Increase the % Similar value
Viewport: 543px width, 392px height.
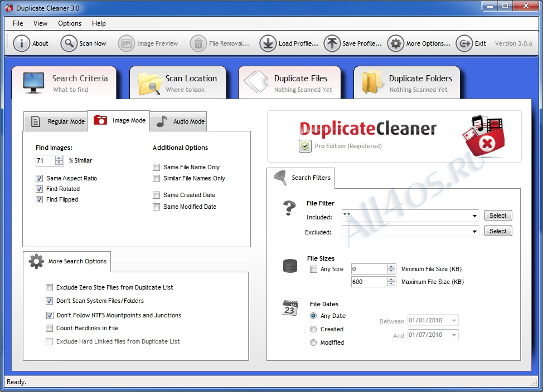[59, 158]
